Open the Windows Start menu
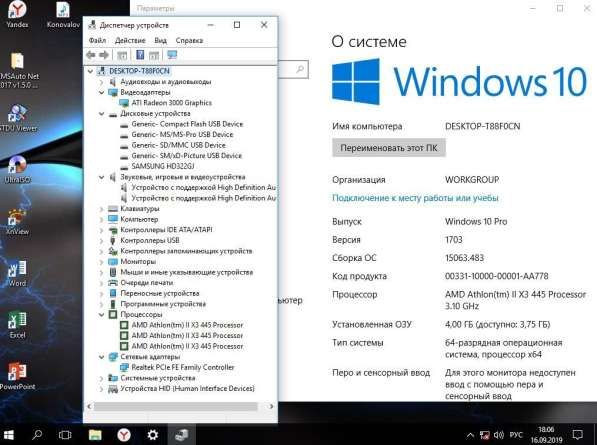Image resolution: width=597 pixels, height=445 pixels. 8,435
